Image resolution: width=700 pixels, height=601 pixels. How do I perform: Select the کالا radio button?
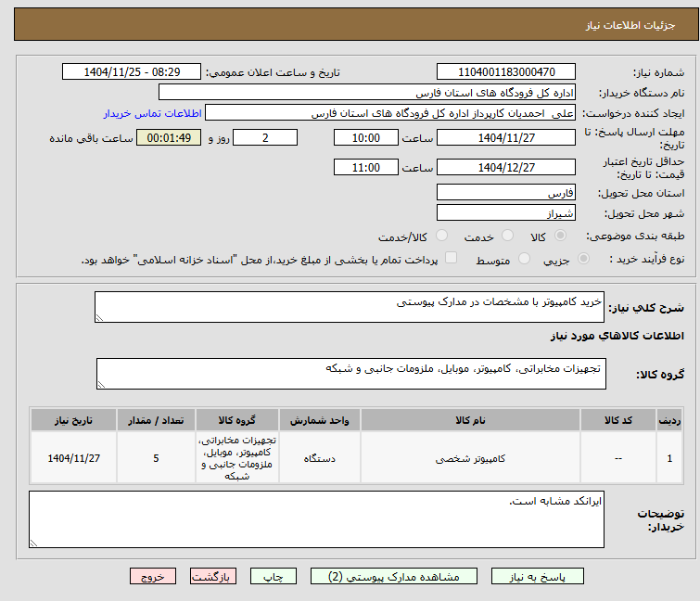point(560,236)
